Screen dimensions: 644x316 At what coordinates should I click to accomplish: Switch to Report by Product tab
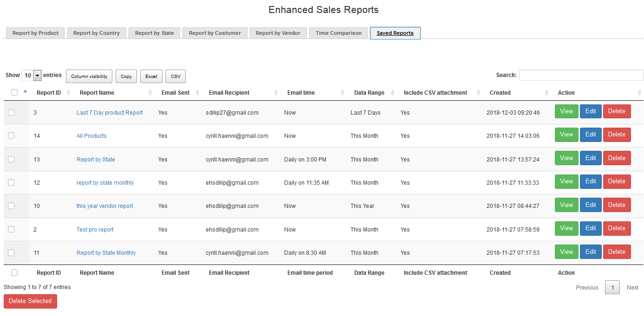(36, 33)
